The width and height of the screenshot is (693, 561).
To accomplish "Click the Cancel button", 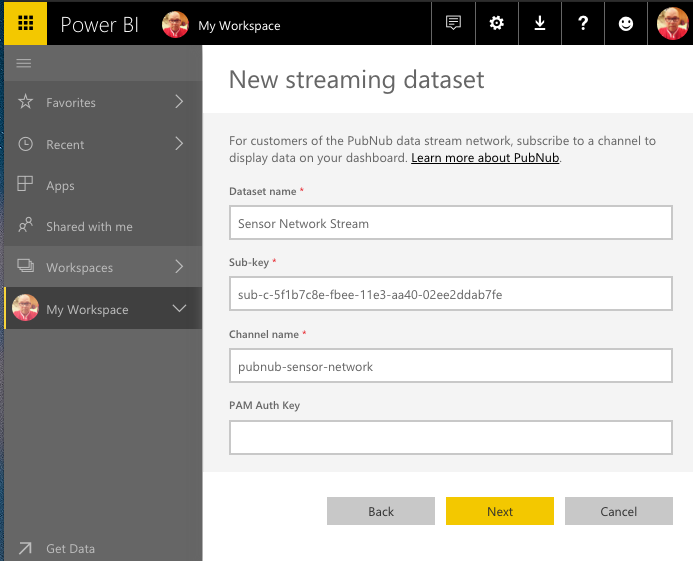I will 619,511.
